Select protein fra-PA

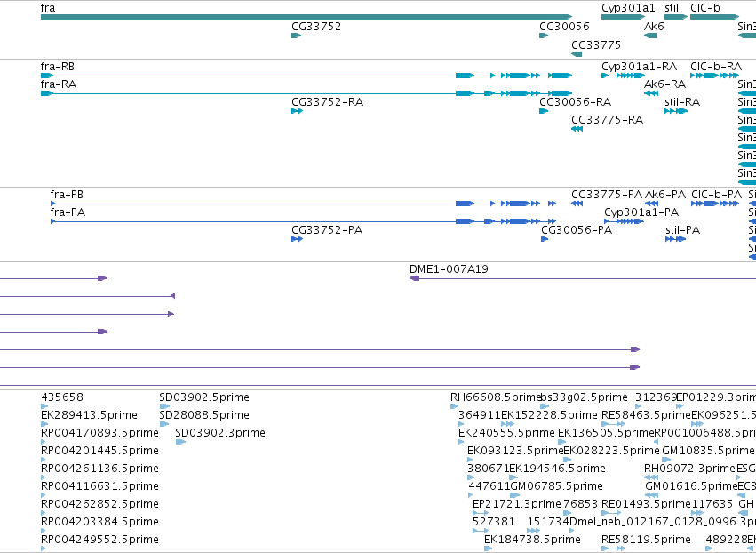click(x=303, y=221)
